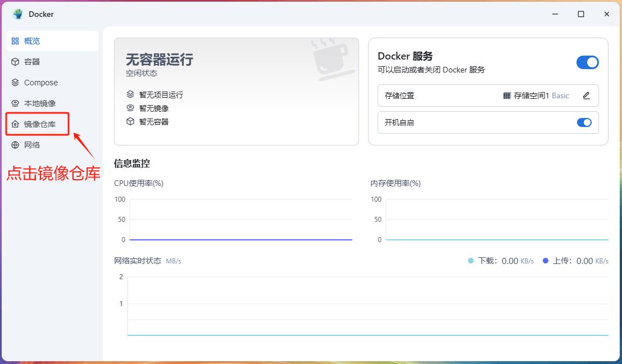Open the 镜像仓库 menu item
The image size is (622, 364).
pyautogui.click(x=39, y=124)
